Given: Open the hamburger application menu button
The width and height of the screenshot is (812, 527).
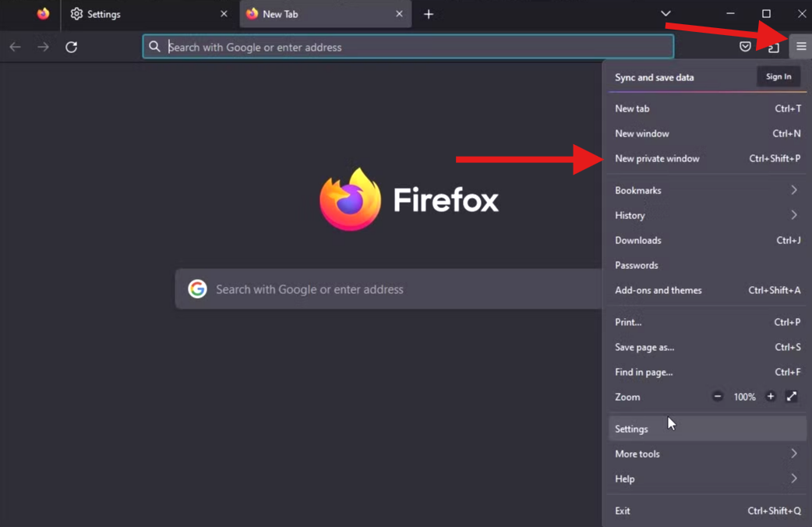Looking at the screenshot, I should pos(800,47).
